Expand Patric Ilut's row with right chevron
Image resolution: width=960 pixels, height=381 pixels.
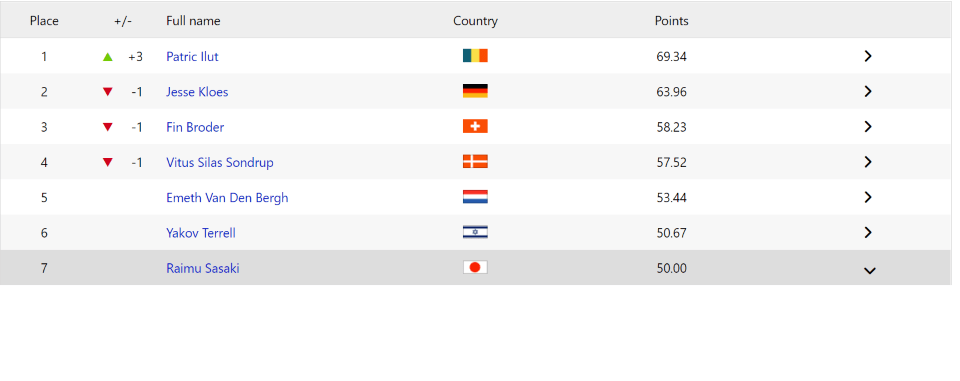pyautogui.click(x=868, y=56)
